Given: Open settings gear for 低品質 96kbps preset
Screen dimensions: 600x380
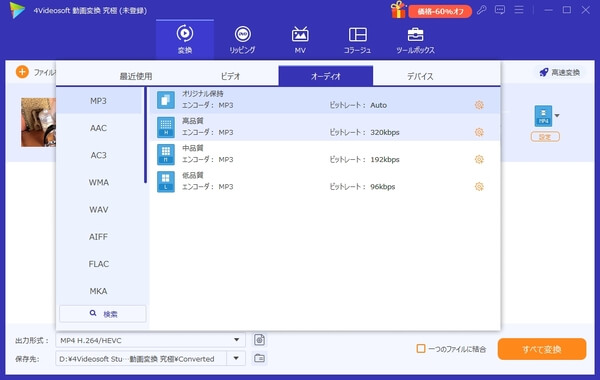Looking at the screenshot, I should [479, 186].
